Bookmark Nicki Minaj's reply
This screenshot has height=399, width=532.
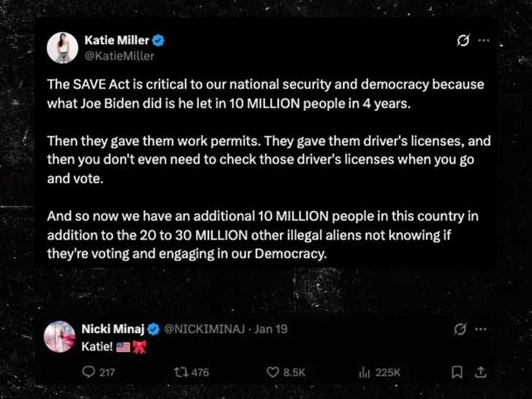[457, 372]
